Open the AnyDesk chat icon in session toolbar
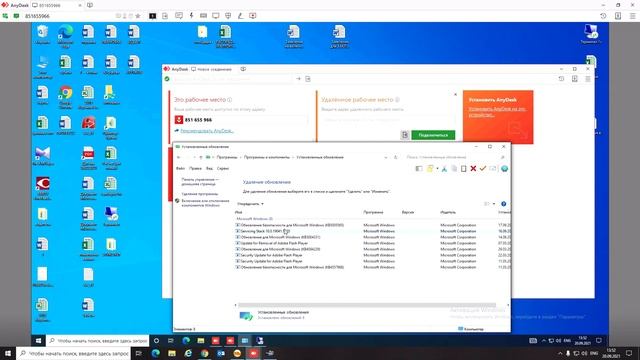The height and width of the screenshot is (360, 640). 179,16
